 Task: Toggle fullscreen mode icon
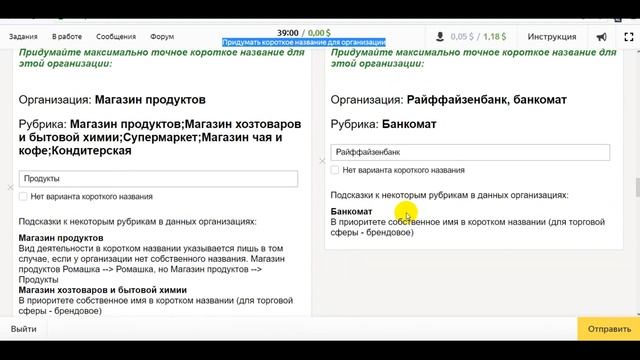point(629,37)
